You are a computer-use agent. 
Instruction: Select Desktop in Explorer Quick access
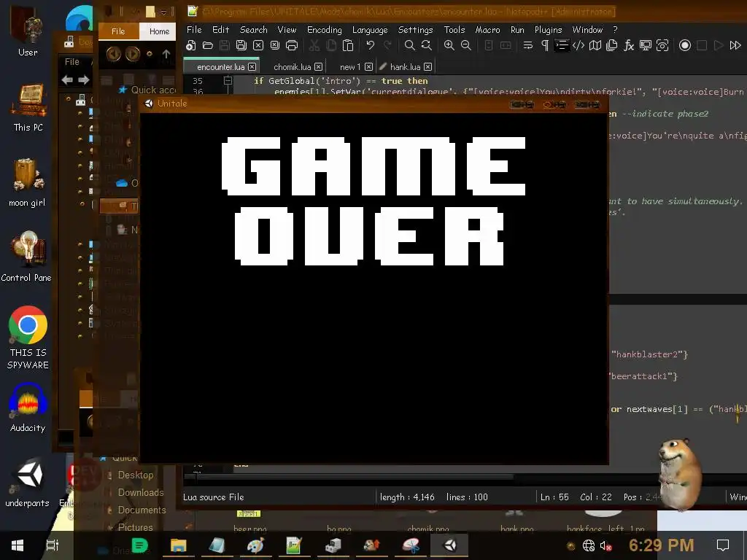pos(135,475)
